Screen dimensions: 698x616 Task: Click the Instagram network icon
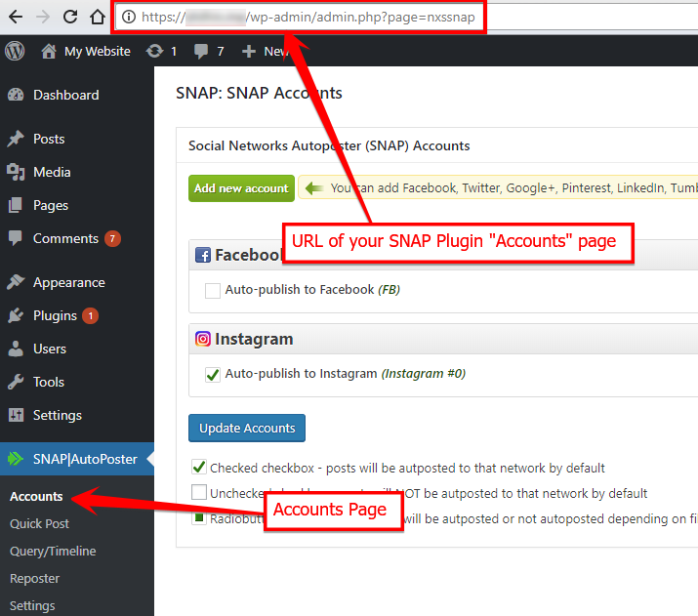[x=203, y=339]
